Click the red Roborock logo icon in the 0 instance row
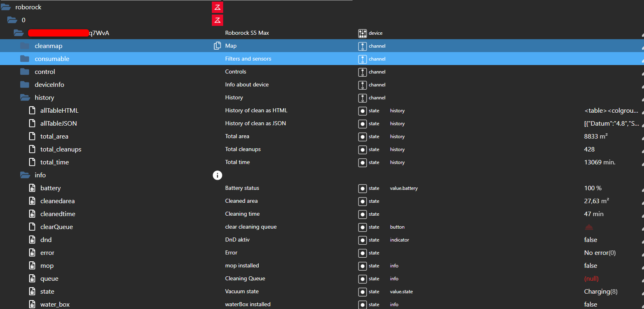This screenshot has height=309, width=644. pos(217,20)
